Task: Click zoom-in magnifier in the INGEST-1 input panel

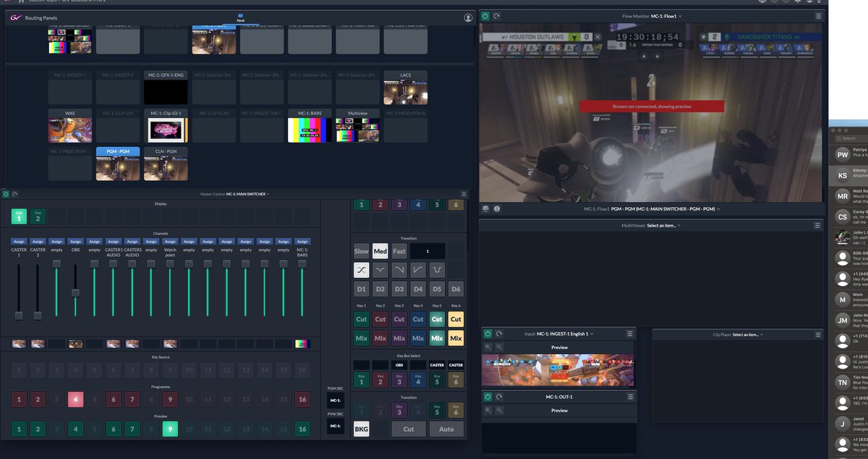Action: 489,348
